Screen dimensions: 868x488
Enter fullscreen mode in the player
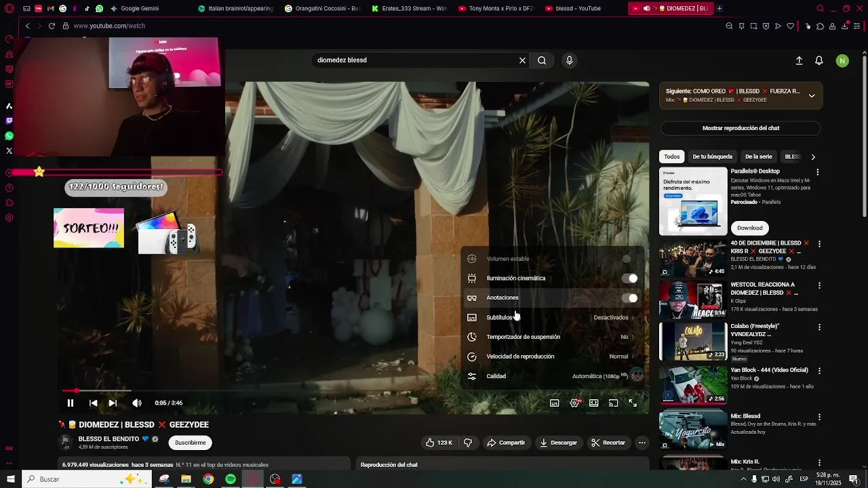(x=633, y=403)
